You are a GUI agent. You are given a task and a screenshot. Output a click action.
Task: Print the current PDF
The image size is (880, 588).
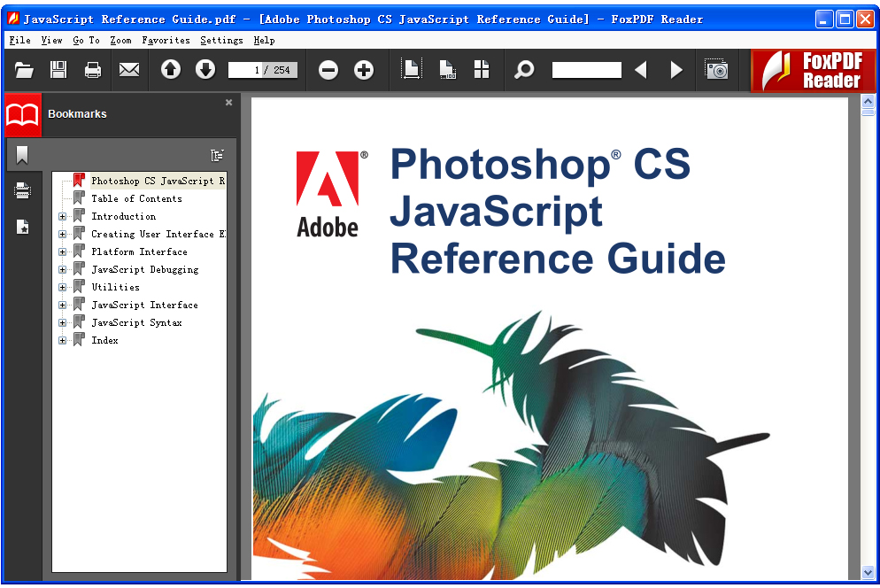click(x=92, y=69)
